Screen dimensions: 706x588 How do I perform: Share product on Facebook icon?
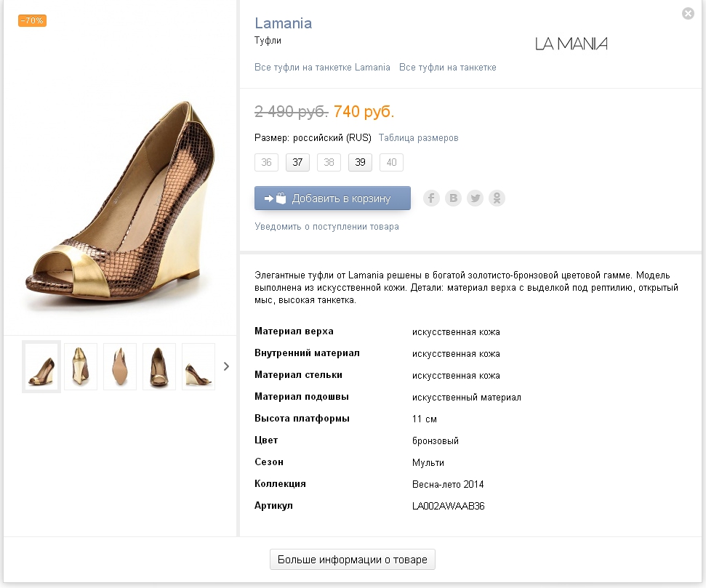click(431, 198)
